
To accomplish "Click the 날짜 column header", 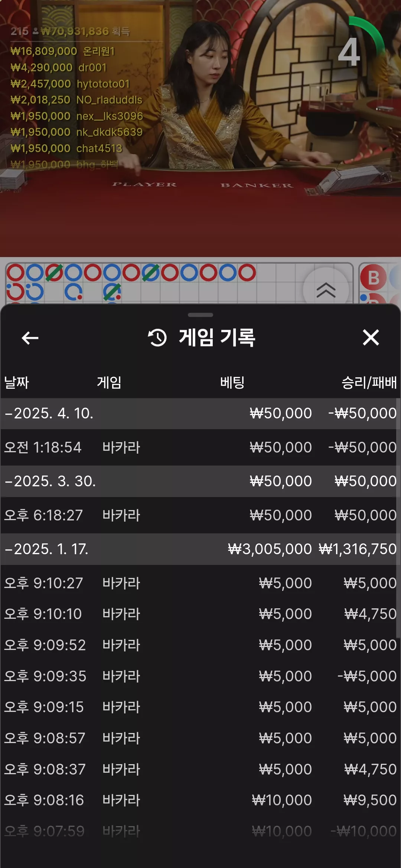I will point(16,382).
